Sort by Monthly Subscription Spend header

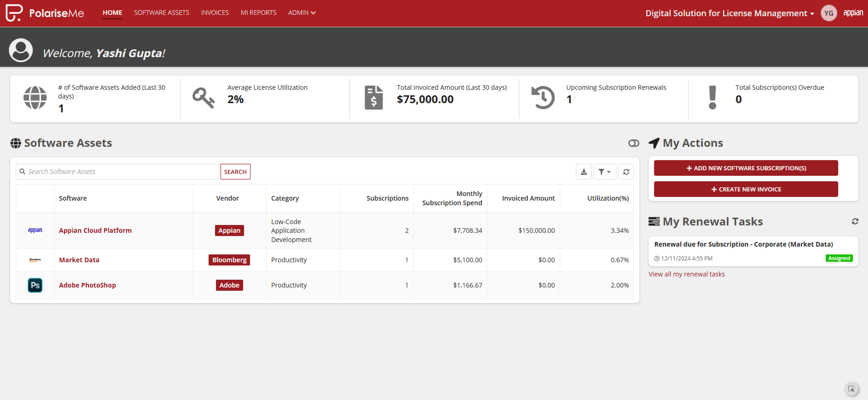(452, 198)
